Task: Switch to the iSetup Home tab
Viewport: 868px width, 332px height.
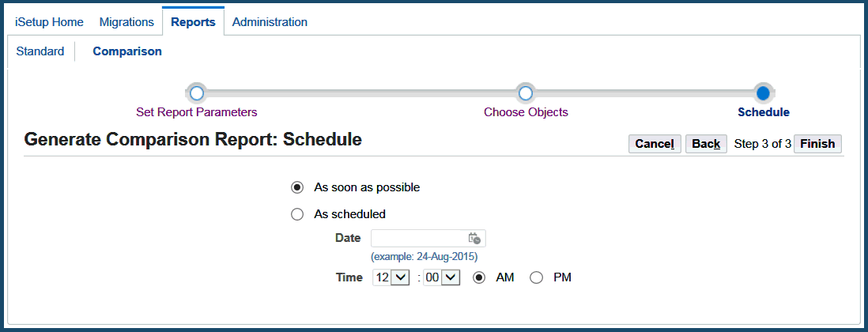Action: (x=49, y=22)
